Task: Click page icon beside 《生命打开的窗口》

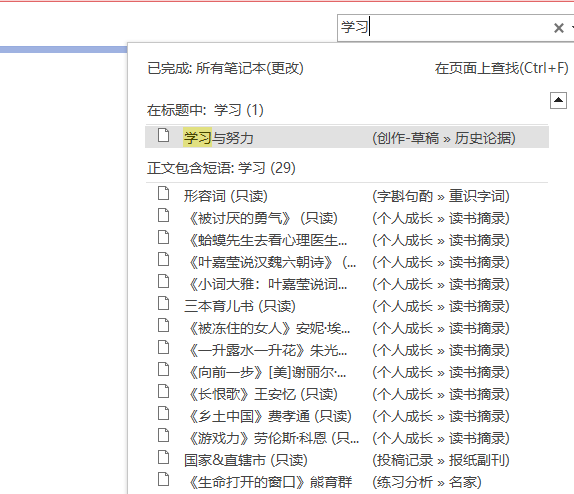Action: point(163,479)
